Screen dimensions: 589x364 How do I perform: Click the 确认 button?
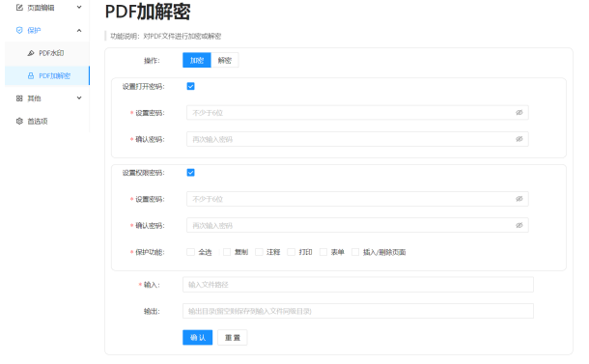pyautogui.click(x=198, y=337)
